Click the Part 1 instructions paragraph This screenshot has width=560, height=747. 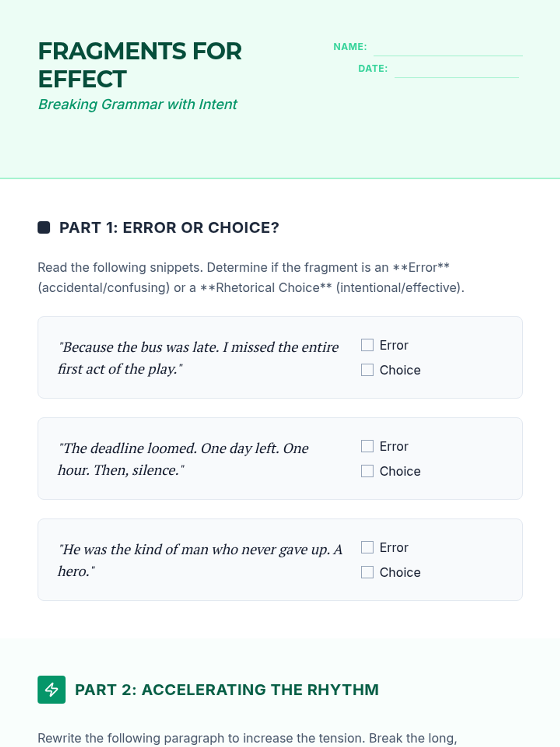point(251,277)
